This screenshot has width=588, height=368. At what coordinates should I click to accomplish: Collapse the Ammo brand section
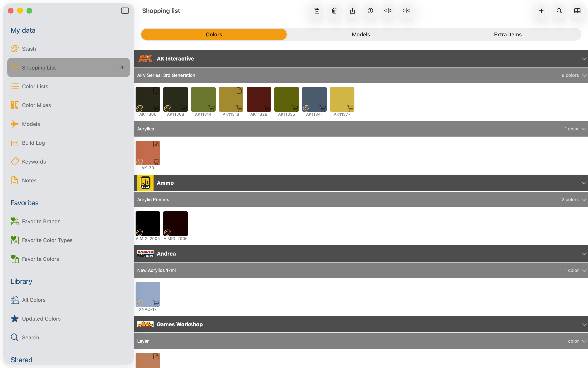click(x=584, y=183)
